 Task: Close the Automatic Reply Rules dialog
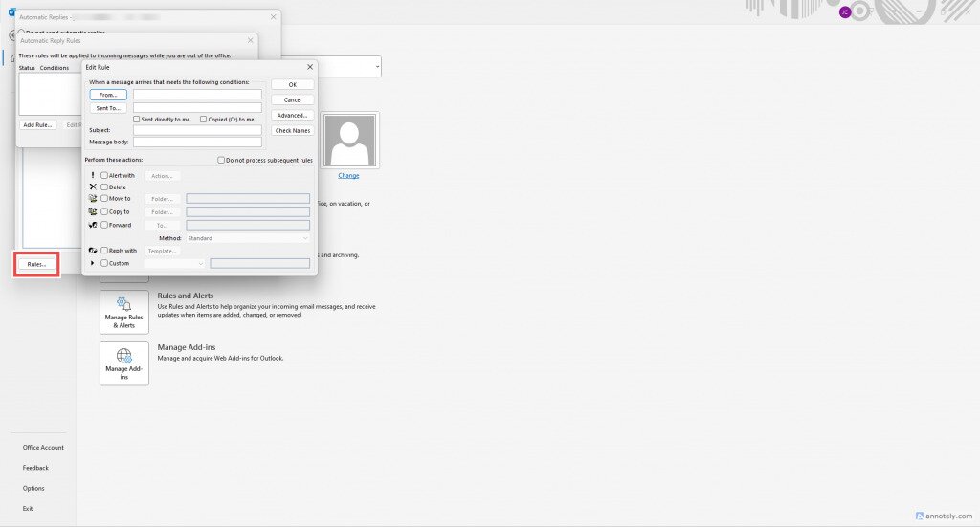(x=250, y=40)
